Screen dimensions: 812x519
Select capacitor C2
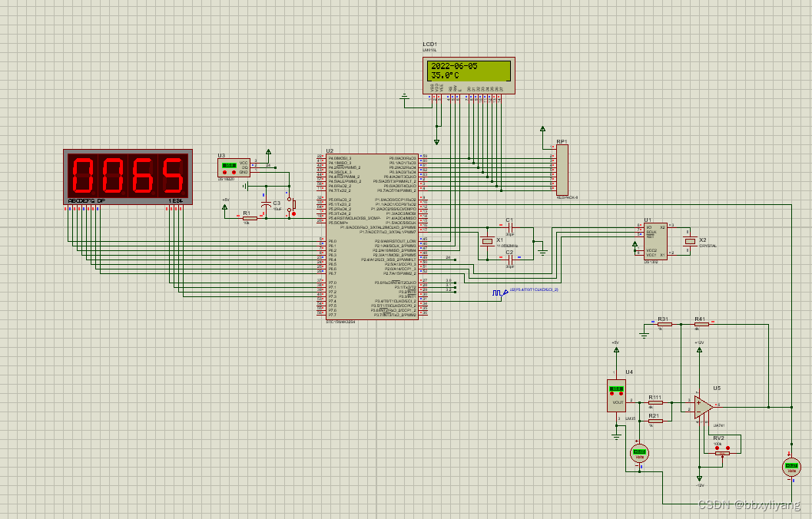pos(509,259)
